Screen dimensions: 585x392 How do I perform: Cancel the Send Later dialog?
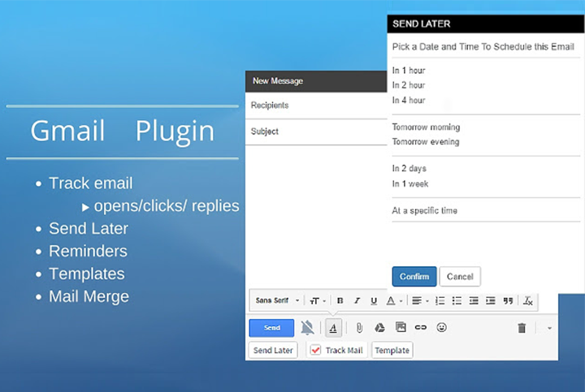coord(460,277)
